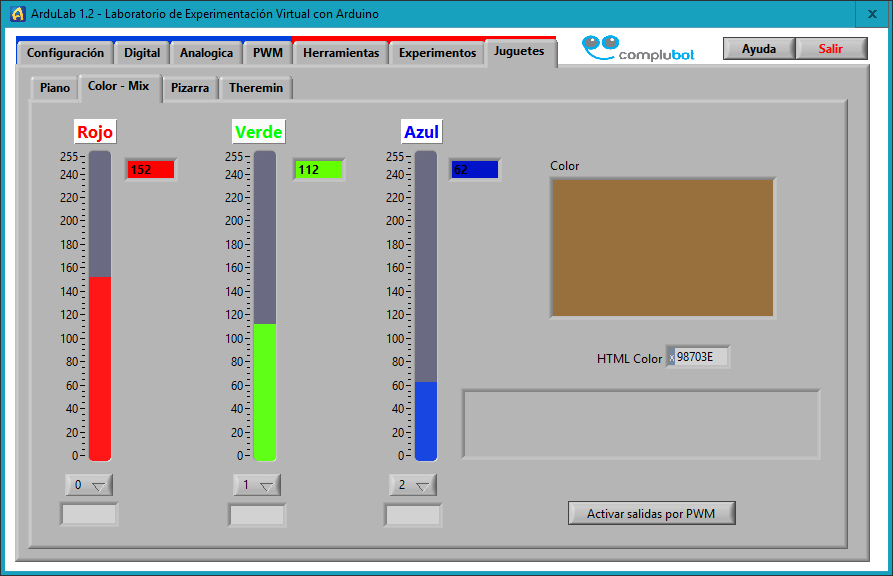The width and height of the screenshot is (893, 576).
Task: Click the Complubot logo
Action: (637, 50)
